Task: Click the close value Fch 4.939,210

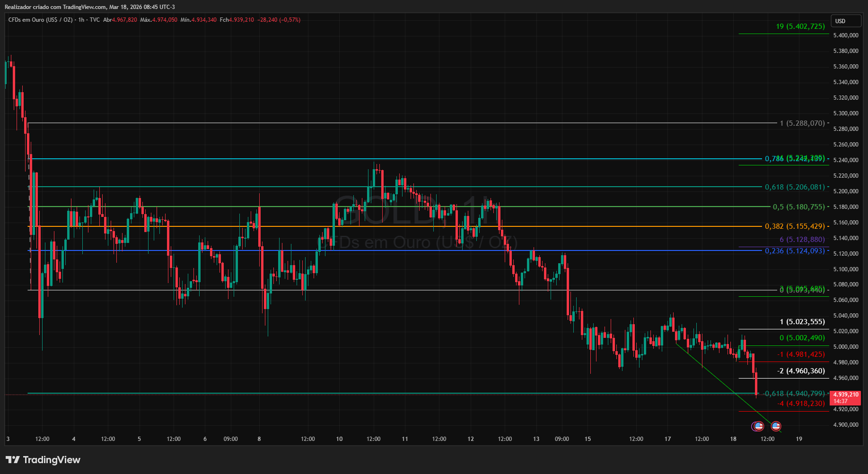Action: tap(237, 20)
